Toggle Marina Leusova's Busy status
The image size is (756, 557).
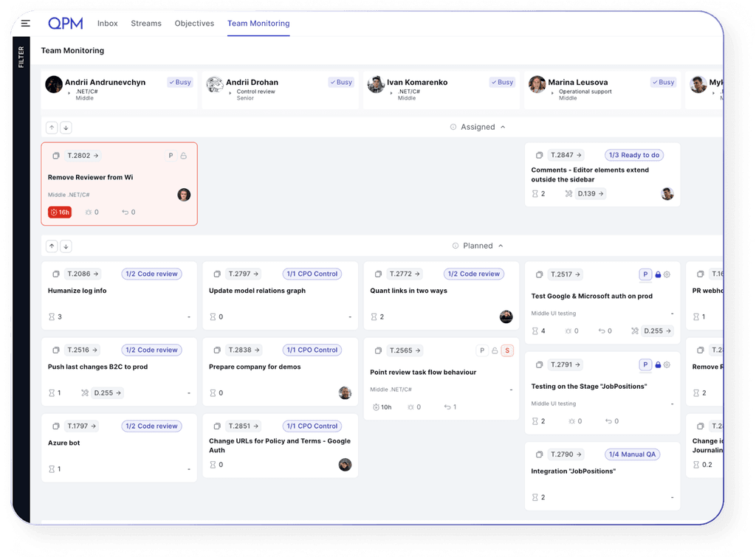663,82
